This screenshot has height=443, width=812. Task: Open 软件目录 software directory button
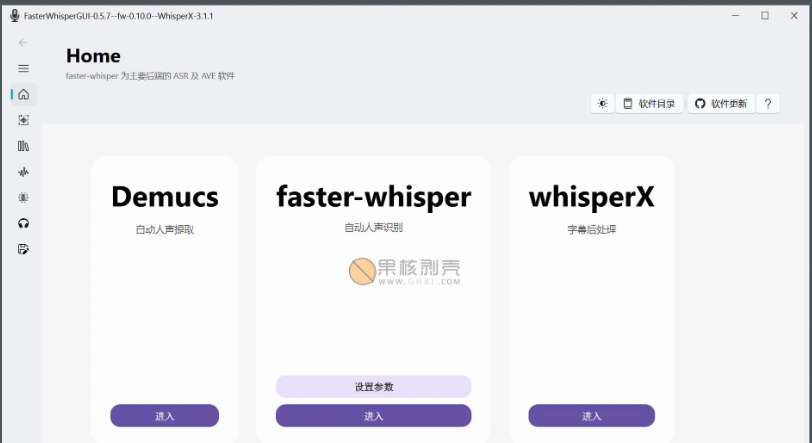pyautogui.click(x=649, y=104)
